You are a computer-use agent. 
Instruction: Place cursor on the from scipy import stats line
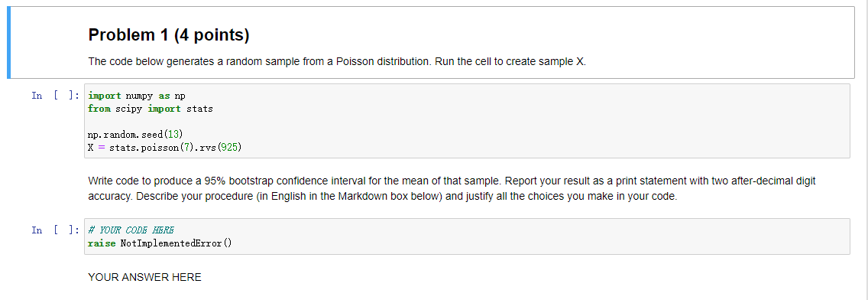[150, 109]
